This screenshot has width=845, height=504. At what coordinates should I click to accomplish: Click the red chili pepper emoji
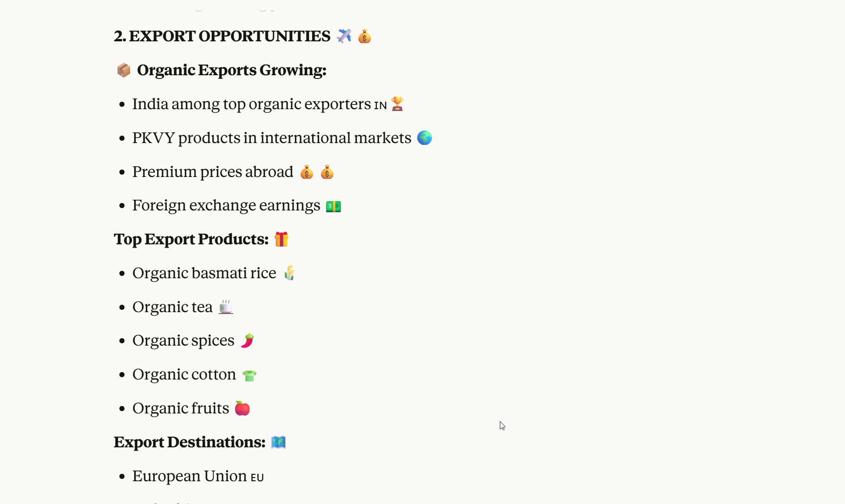(x=248, y=341)
